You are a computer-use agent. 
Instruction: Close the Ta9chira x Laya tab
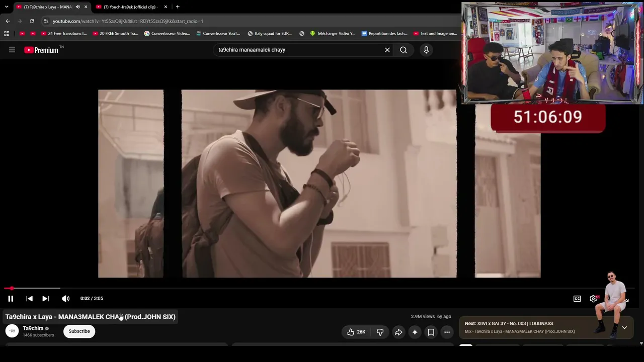tap(86, 7)
